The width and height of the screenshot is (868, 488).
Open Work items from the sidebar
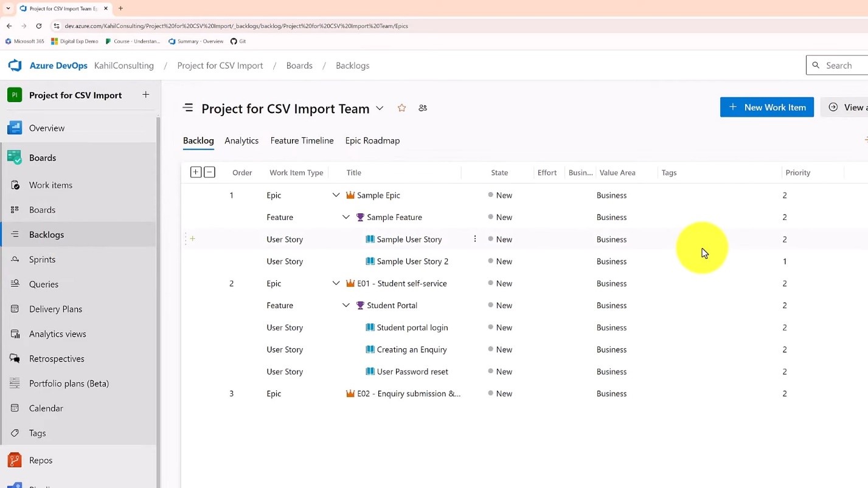tap(52, 185)
